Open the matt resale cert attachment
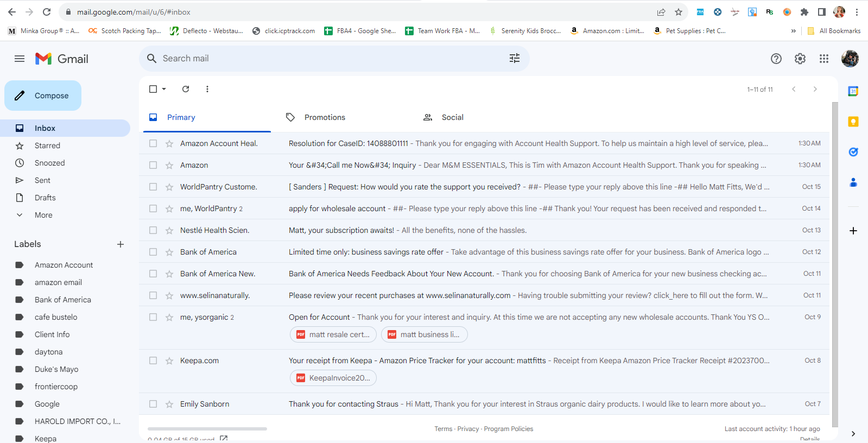868x443 pixels. 333,334
